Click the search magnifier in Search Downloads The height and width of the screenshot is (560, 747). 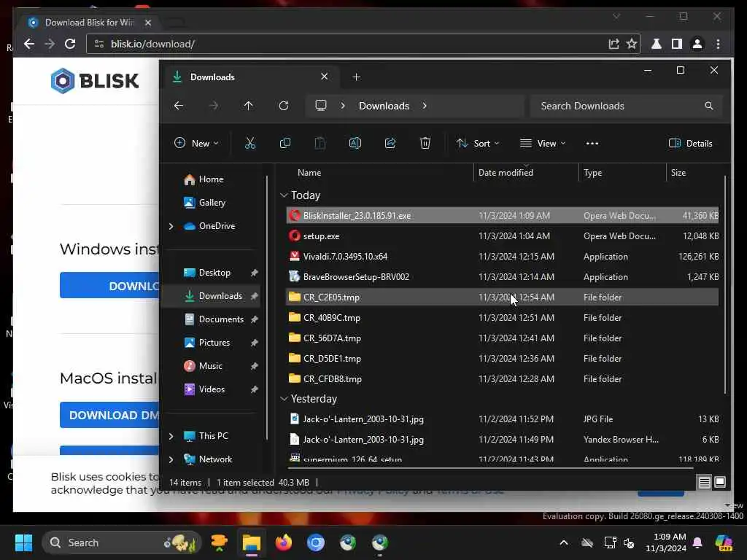click(x=709, y=106)
